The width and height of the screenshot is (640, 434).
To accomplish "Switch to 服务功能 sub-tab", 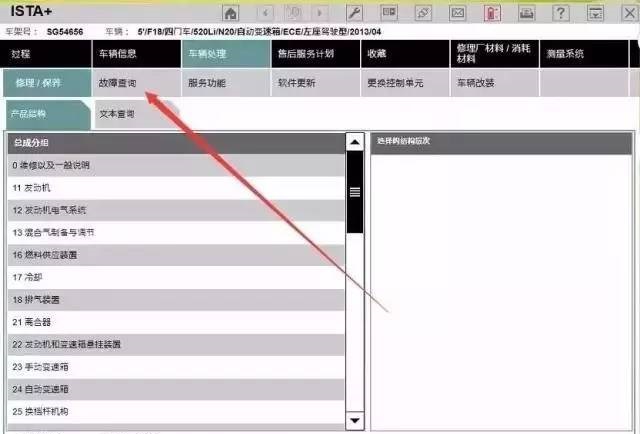I will (226, 83).
